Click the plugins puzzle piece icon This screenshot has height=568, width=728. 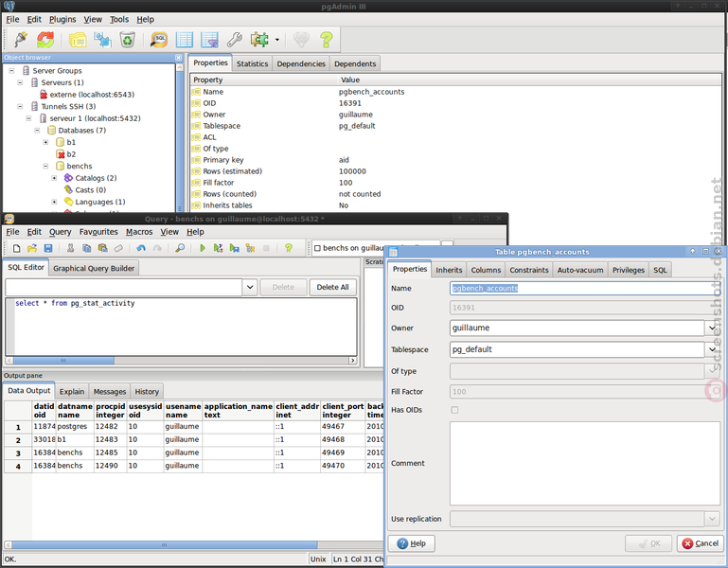click(259, 40)
